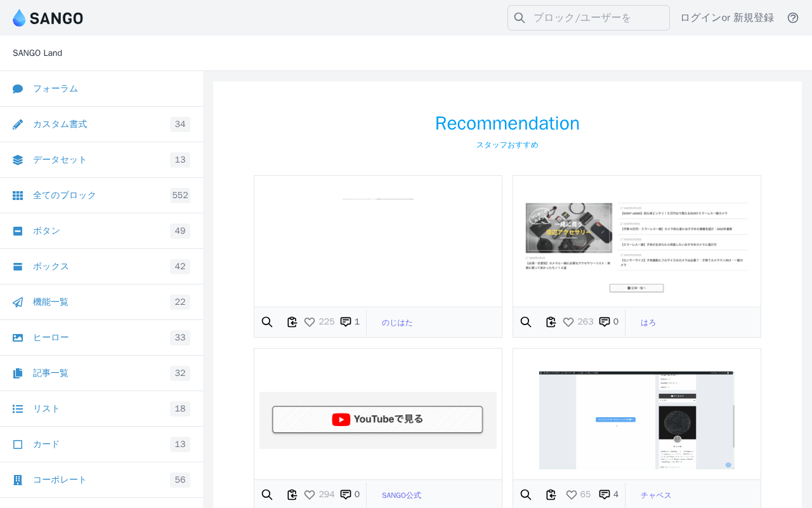The height and width of the screenshot is (508, 812).
Task: Click the データセット layers icon
Action: 18,160
